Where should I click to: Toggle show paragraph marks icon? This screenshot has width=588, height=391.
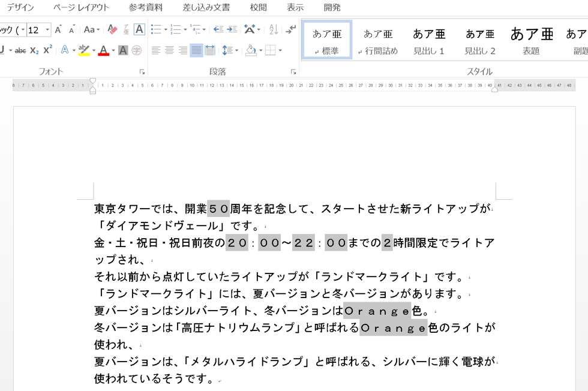click(290, 29)
